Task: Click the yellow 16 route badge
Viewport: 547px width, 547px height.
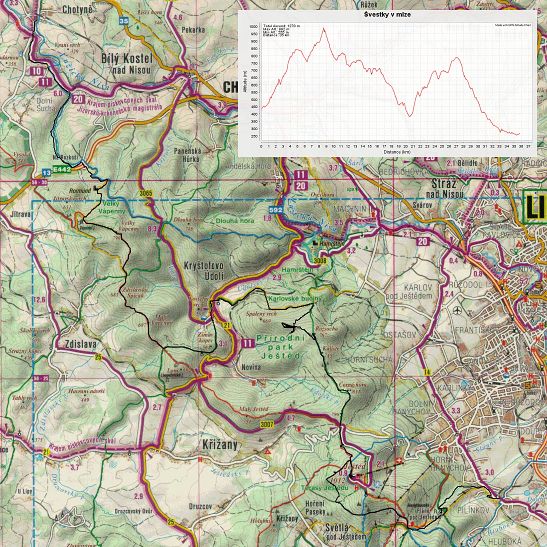Action: tap(427, 372)
